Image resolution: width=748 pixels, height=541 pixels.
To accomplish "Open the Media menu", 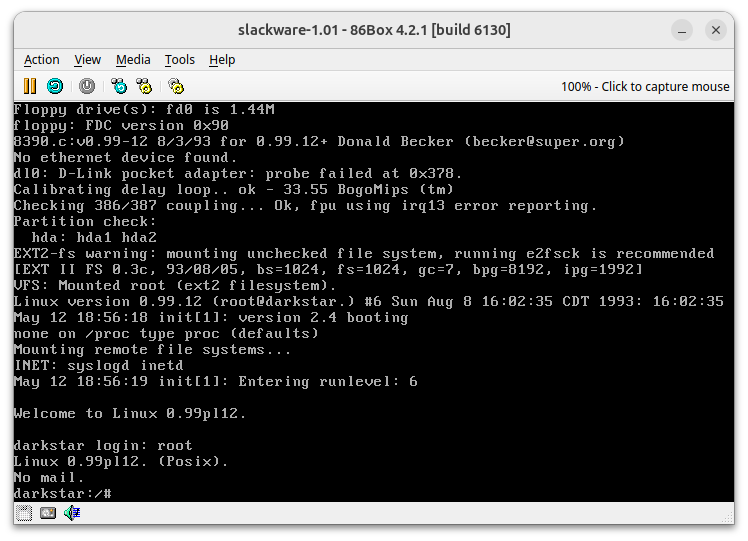I will click(133, 60).
